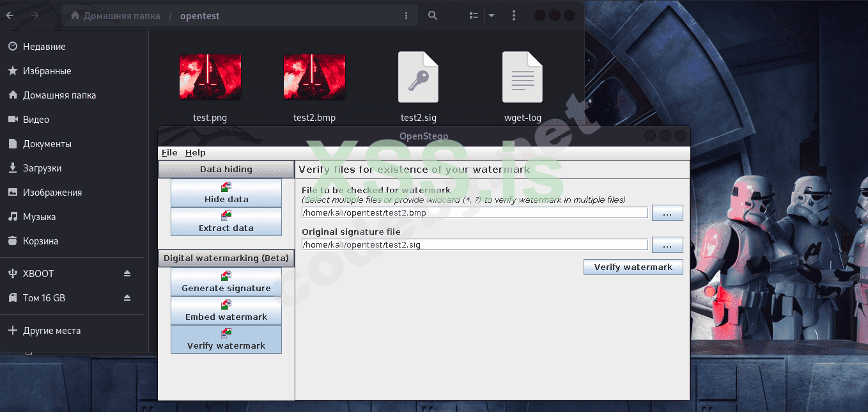Open Изображения in the sidebar
868x412 pixels.
(x=74, y=193)
